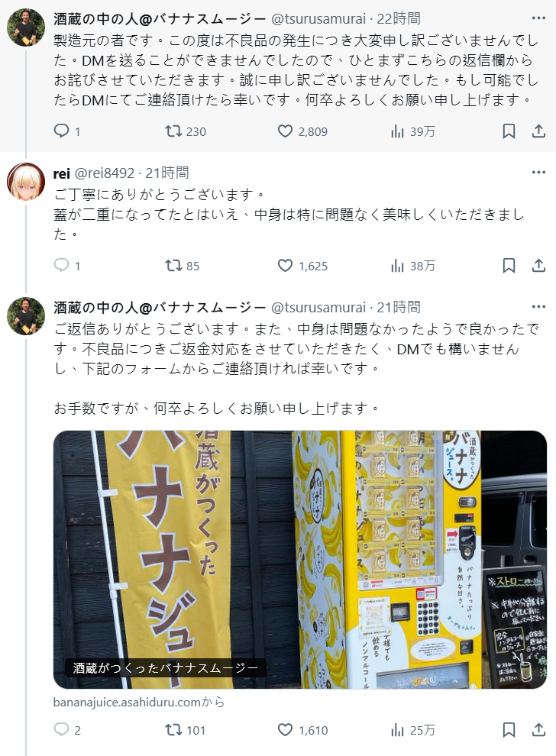Open bananajuice.asahiduru.com link card image
Screen dimensions: 556x756
pyautogui.click(x=300, y=559)
